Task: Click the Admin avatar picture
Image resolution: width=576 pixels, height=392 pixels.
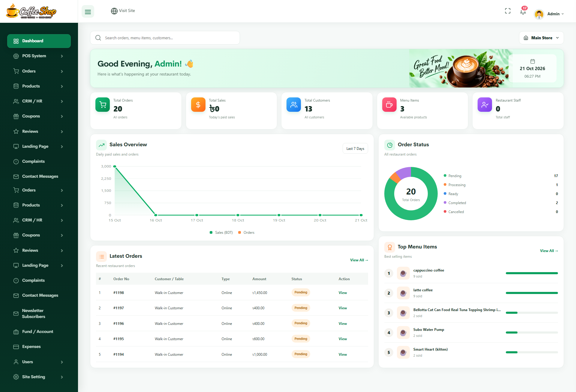Action: pyautogui.click(x=539, y=14)
